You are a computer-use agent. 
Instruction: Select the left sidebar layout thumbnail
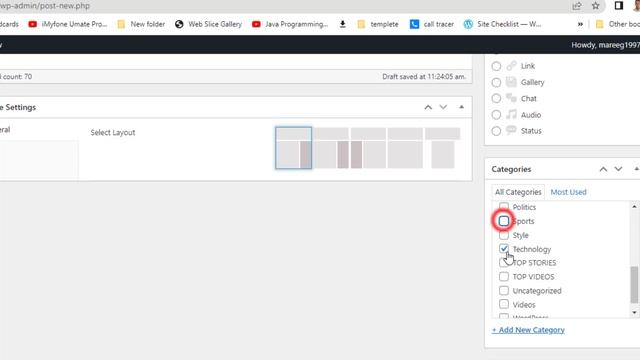[x=368, y=148]
